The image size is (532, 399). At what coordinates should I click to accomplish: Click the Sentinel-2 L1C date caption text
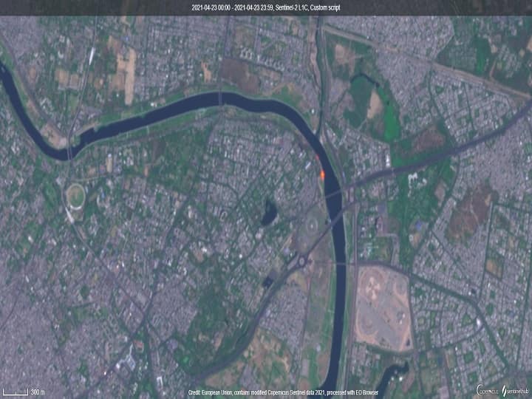[x=266, y=7]
